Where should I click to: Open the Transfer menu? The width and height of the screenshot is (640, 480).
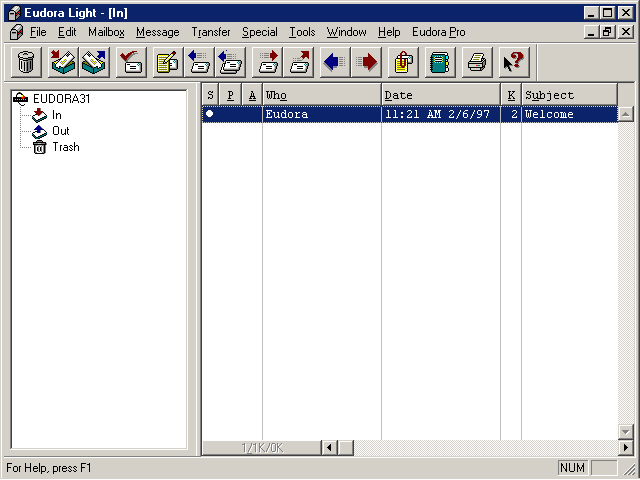point(211,32)
